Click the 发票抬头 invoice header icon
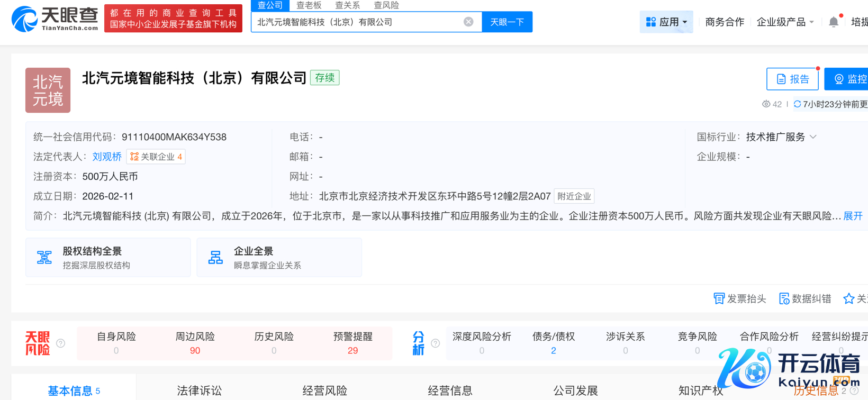 (719, 299)
